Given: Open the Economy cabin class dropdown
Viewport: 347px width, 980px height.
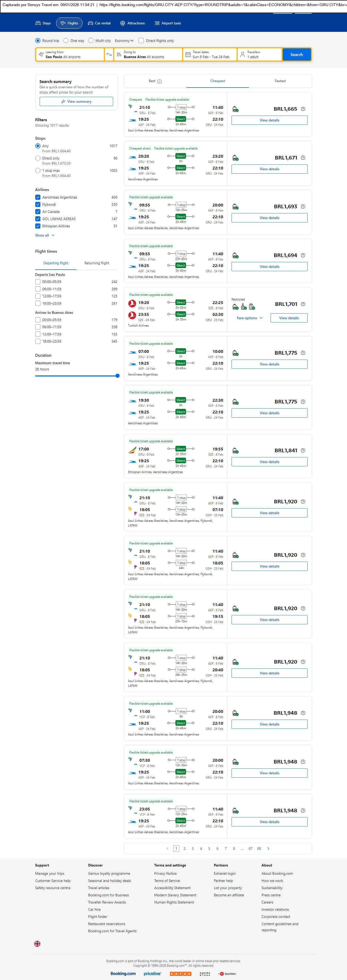Looking at the screenshot, I should point(124,41).
